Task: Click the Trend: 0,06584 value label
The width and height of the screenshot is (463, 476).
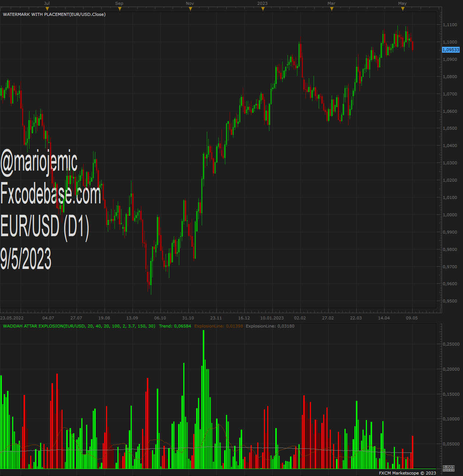Action: point(175,326)
